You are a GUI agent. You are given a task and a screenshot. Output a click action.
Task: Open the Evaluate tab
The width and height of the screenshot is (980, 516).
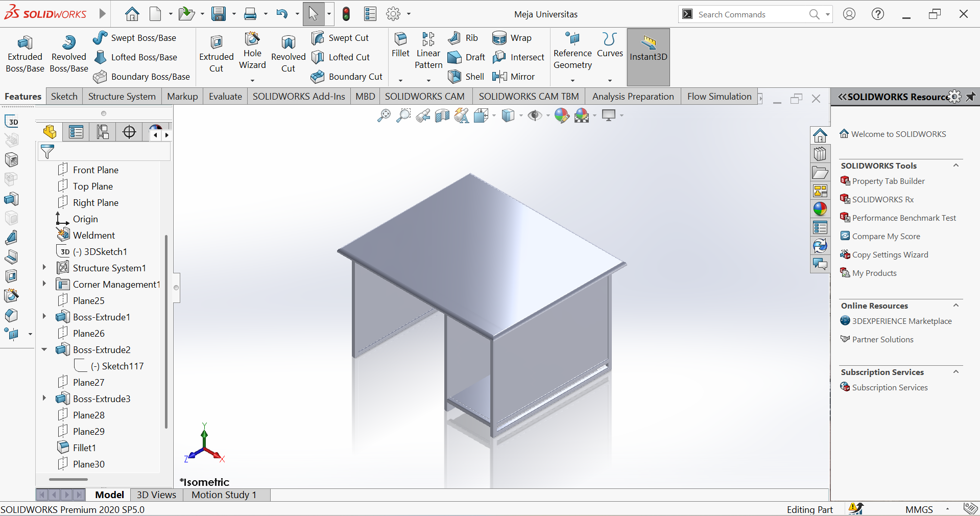tap(225, 97)
